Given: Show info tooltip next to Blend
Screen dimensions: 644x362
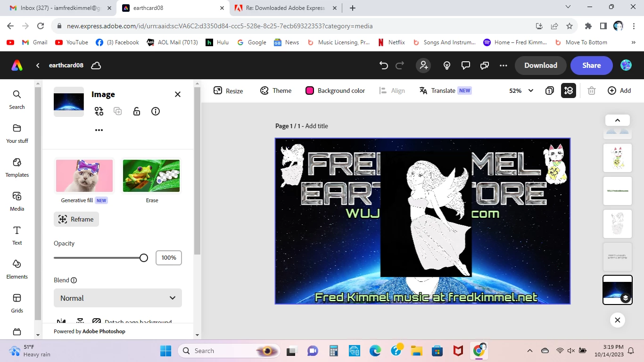Looking at the screenshot, I should (74, 280).
